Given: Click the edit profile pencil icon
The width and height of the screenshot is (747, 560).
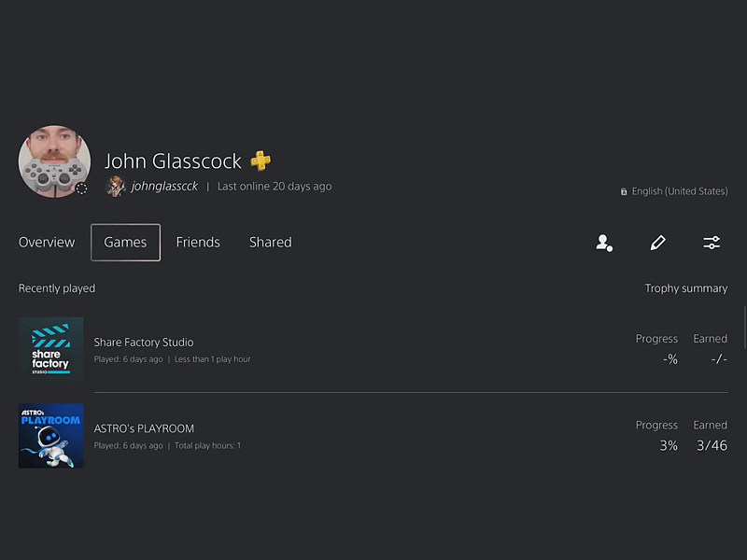Looking at the screenshot, I should (658, 243).
